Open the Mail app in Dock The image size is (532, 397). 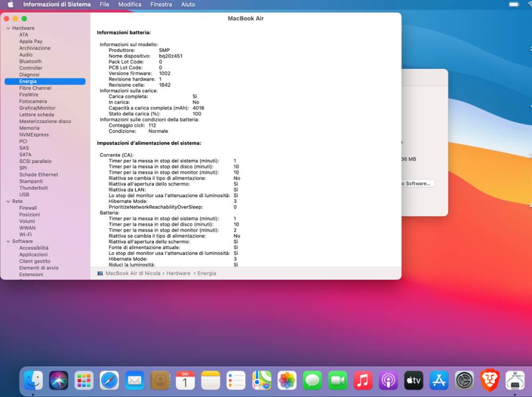[x=135, y=380]
